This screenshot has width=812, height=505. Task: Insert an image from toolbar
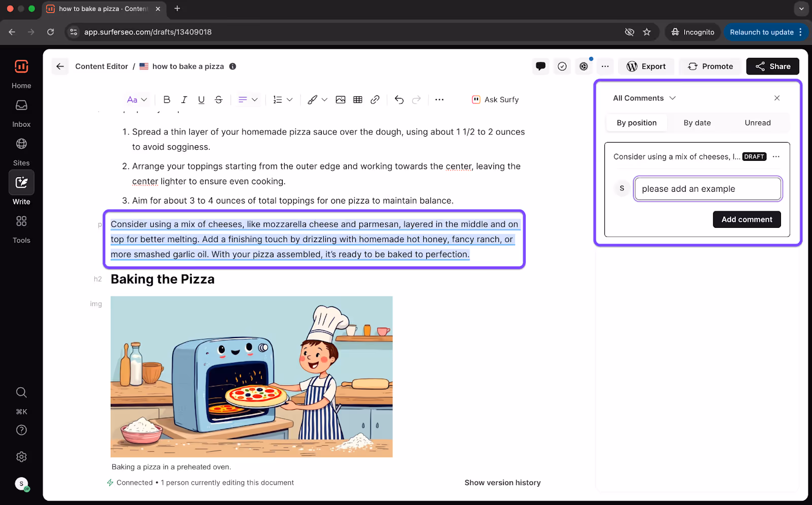341,99
